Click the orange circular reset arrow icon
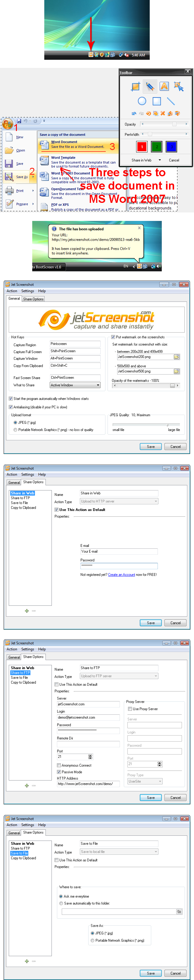 coord(149,113)
